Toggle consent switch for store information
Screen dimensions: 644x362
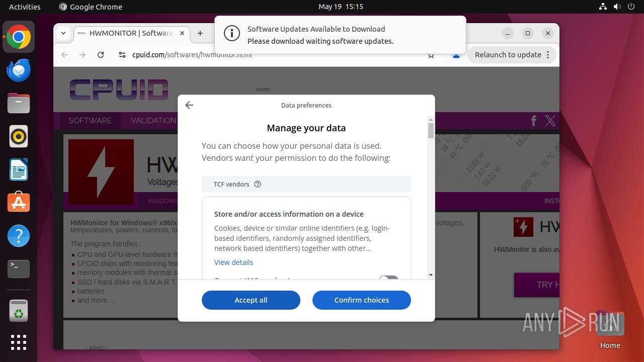[388, 278]
